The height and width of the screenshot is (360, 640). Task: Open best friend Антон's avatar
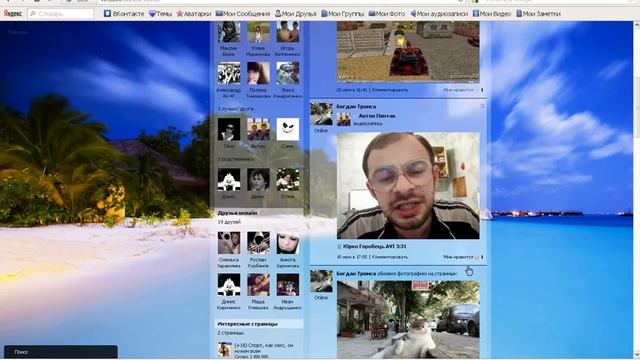click(x=258, y=129)
